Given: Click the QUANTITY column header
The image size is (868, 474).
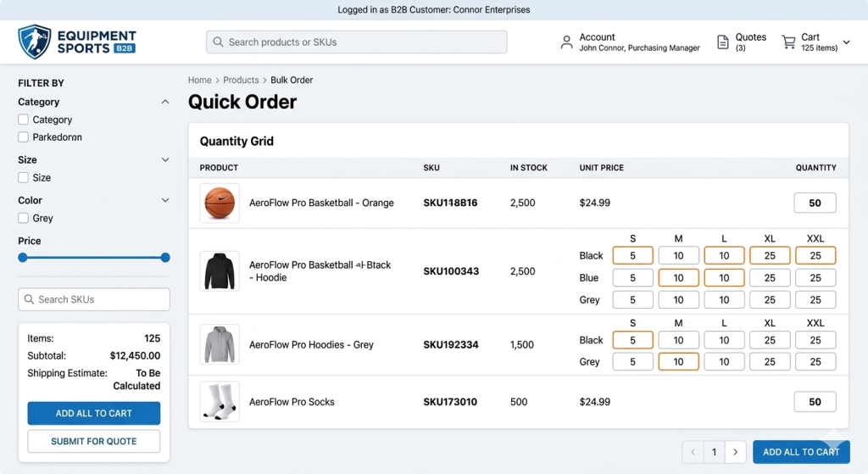Looking at the screenshot, I should pos(816,168).
